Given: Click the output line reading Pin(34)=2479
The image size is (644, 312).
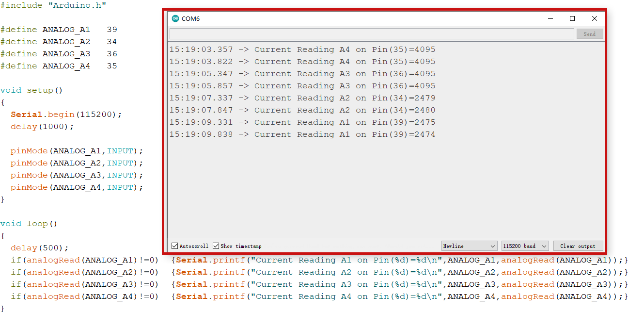Looking at the screenshot, I should coord(302,98).
